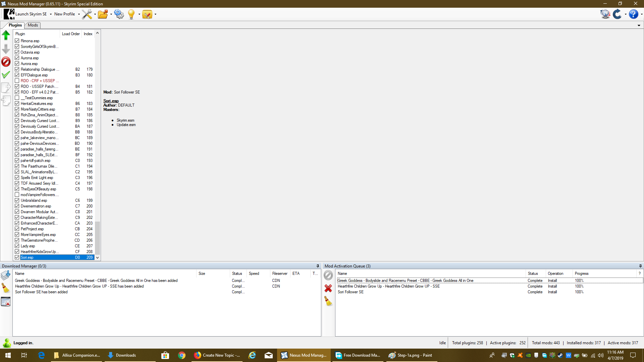Screen dimensions: 644x362
Task: Click the add download icon in Download Manager
Action: (x=6, y=276)
